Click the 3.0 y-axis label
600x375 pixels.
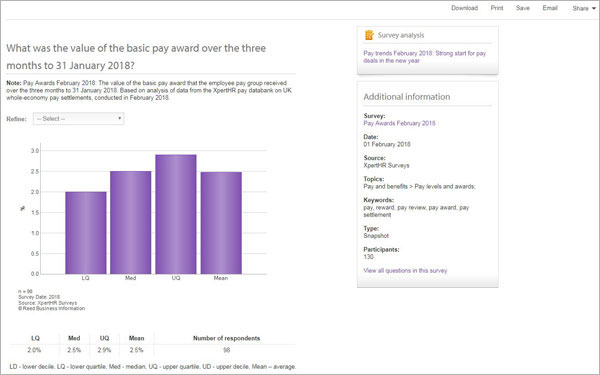pyautogui.click(x=35, y=151)
